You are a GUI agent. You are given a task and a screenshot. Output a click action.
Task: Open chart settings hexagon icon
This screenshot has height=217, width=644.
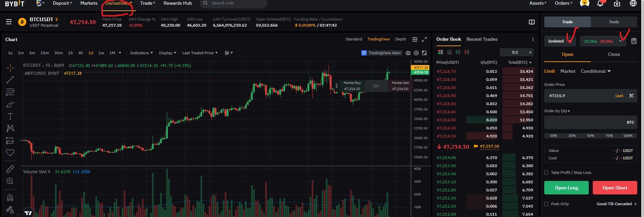tap(416, 53)
